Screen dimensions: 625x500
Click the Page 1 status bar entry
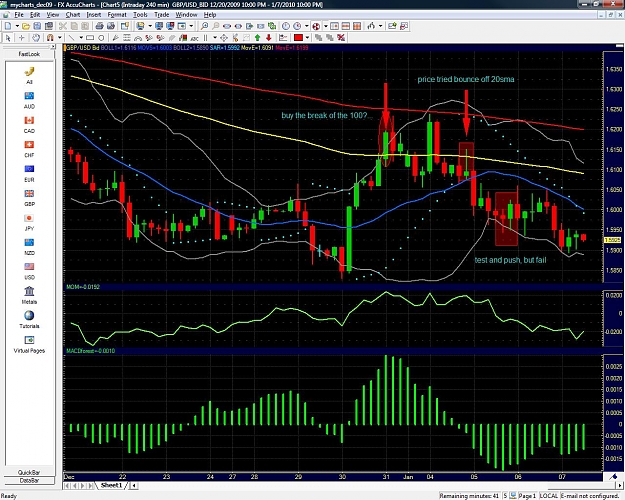pyautogui.click(x=527, y=496)
